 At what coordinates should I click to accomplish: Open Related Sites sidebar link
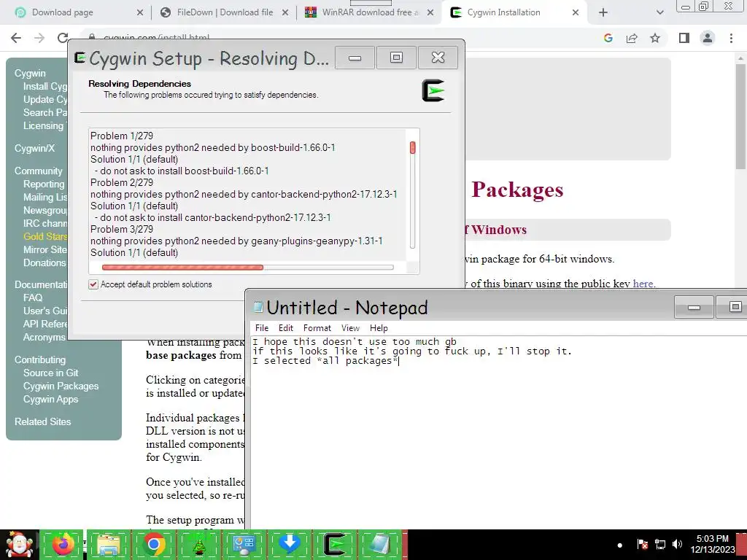pos(42,421)
